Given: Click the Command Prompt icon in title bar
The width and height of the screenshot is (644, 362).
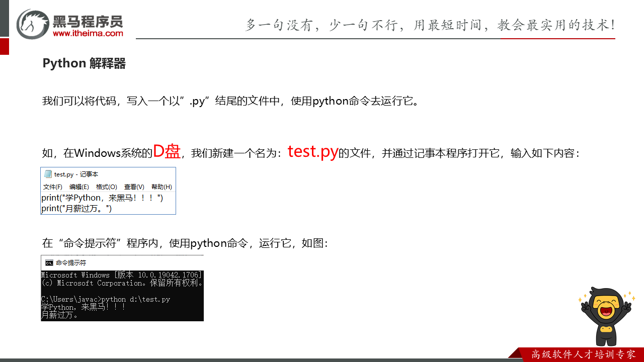Looking at the screenshot, I should coord(49,262).
